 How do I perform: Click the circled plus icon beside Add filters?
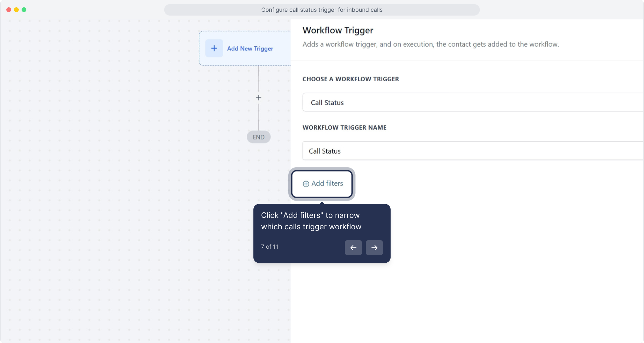[x=306, y=184]
